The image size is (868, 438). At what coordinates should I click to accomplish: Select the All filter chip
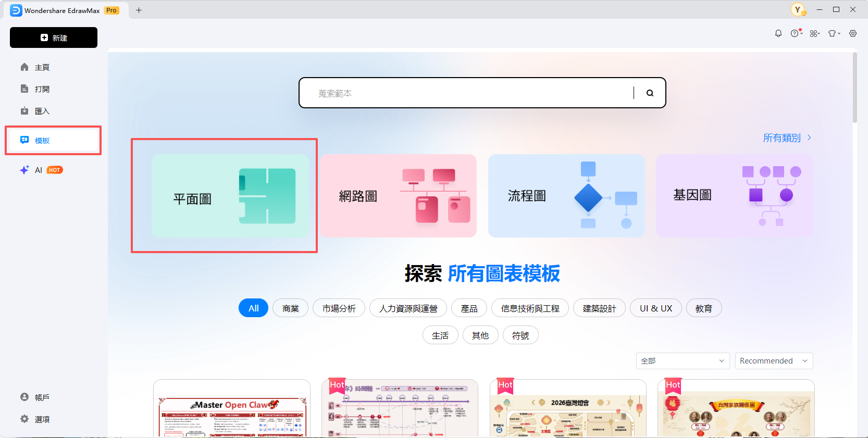point(253,308)
